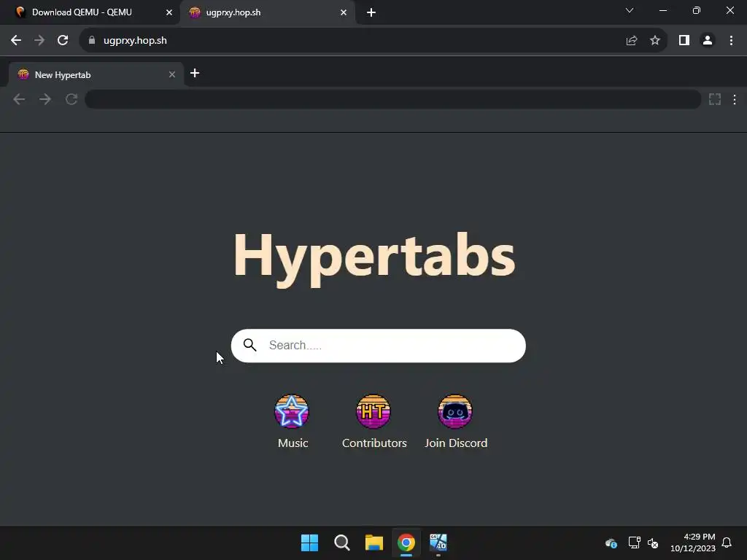Image resolution: width=747 pixels, height=560 pixels.
Task: Open a new Chrome tab
Action: (371, 12)
